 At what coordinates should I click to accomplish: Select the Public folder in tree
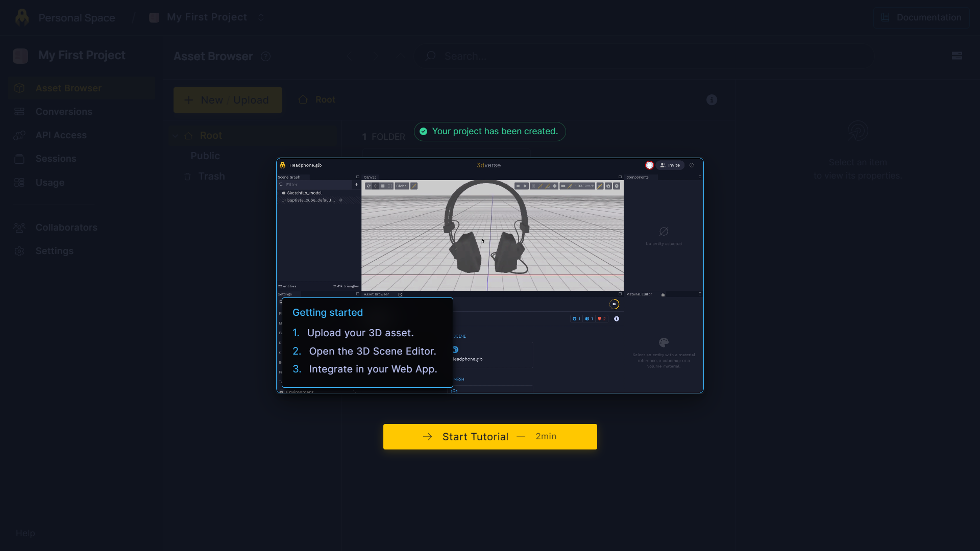click(x=205, y=156)
